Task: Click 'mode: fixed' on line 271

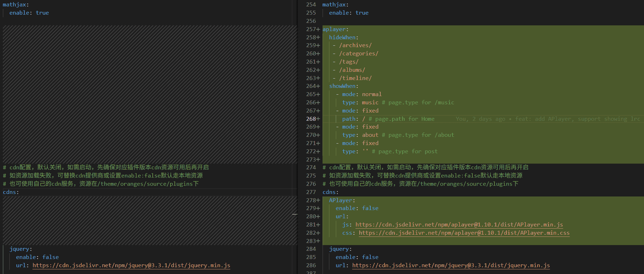Action: [360, 143]
